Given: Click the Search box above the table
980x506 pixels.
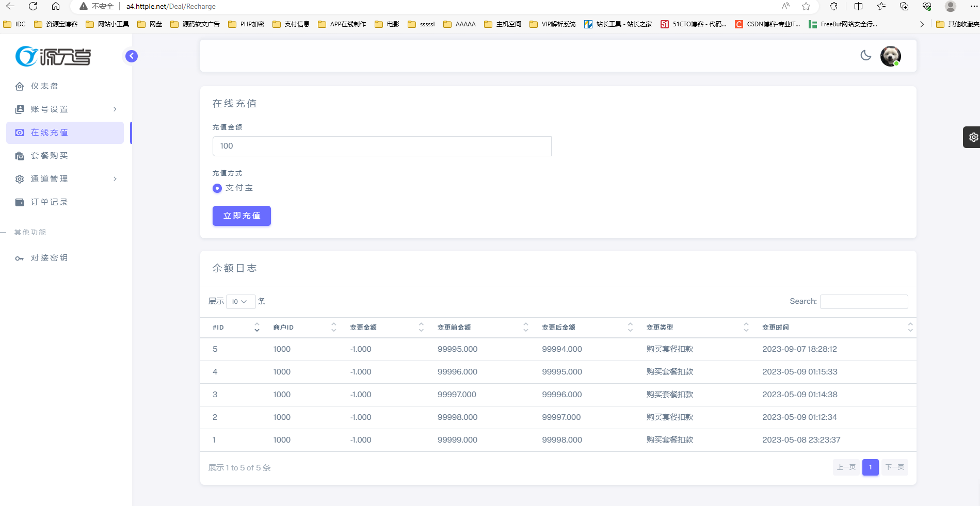Looking at the screenshot, I should (x=863, y=302).
